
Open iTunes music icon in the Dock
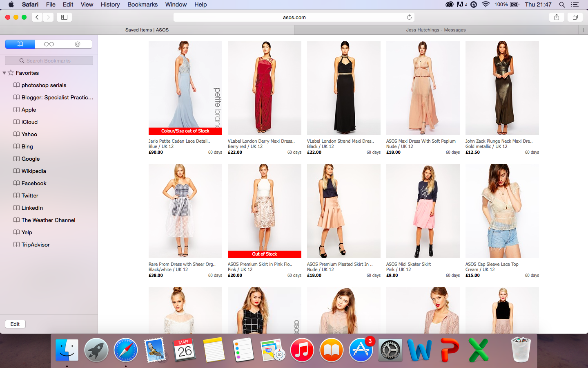[302, 350]
